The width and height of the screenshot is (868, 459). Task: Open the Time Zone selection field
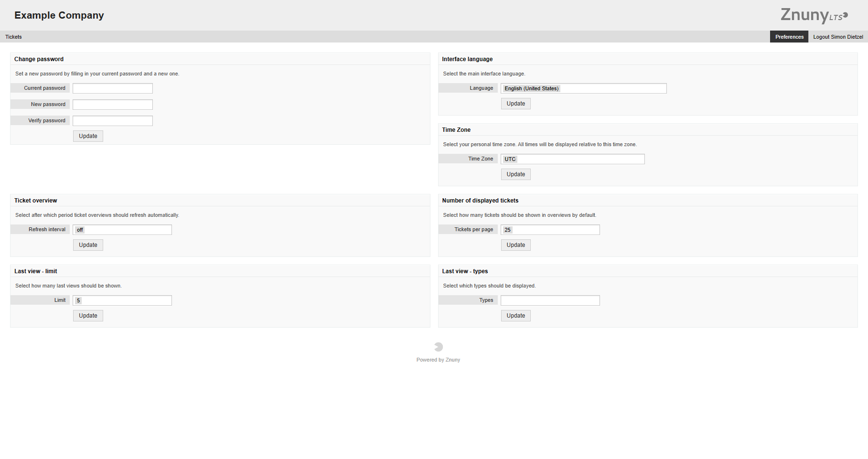[572, 159]
